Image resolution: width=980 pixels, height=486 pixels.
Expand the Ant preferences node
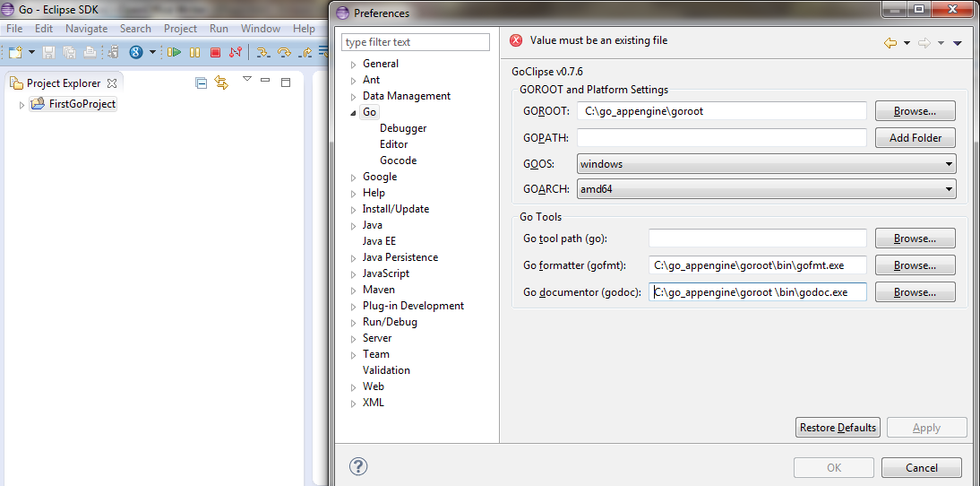(x=354, y=81)
